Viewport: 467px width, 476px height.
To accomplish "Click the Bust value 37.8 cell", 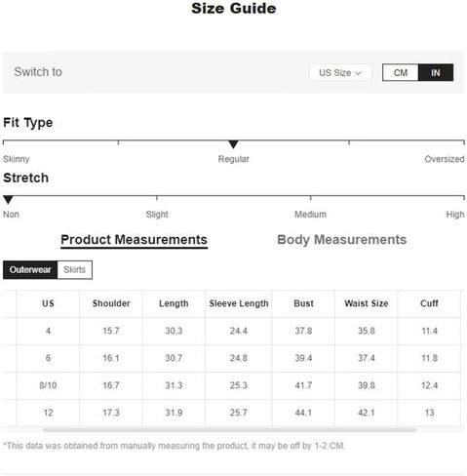I will 303,331.
